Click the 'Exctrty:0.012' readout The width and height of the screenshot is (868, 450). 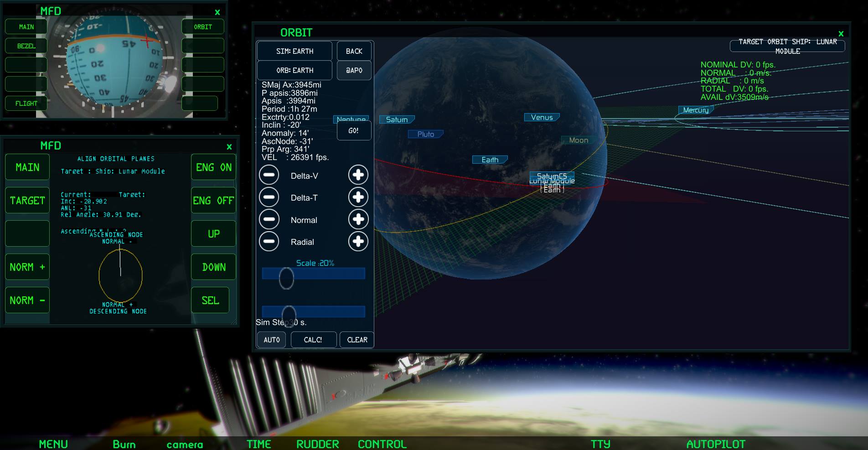(x=285, y=117)
